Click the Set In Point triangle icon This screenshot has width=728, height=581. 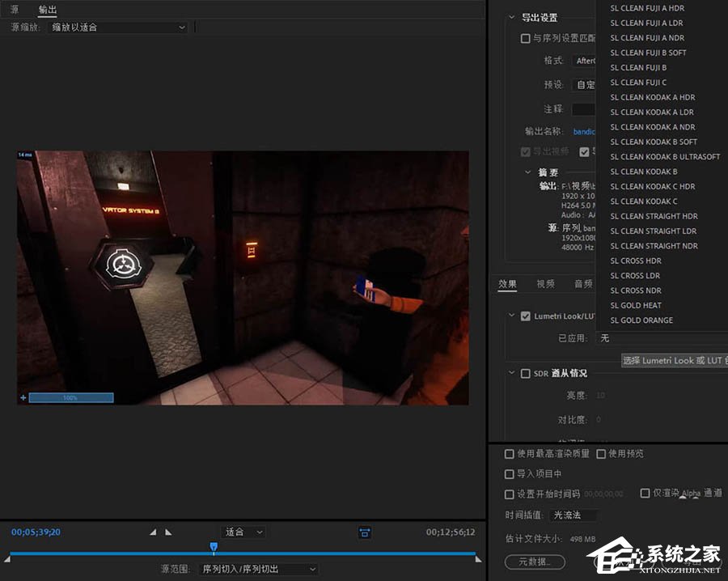pyautogui.click(x=153, y=532)
